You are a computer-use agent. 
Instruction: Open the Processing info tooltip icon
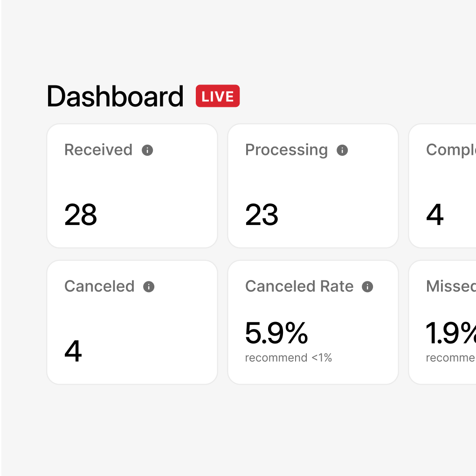click(x=342, y=150)
